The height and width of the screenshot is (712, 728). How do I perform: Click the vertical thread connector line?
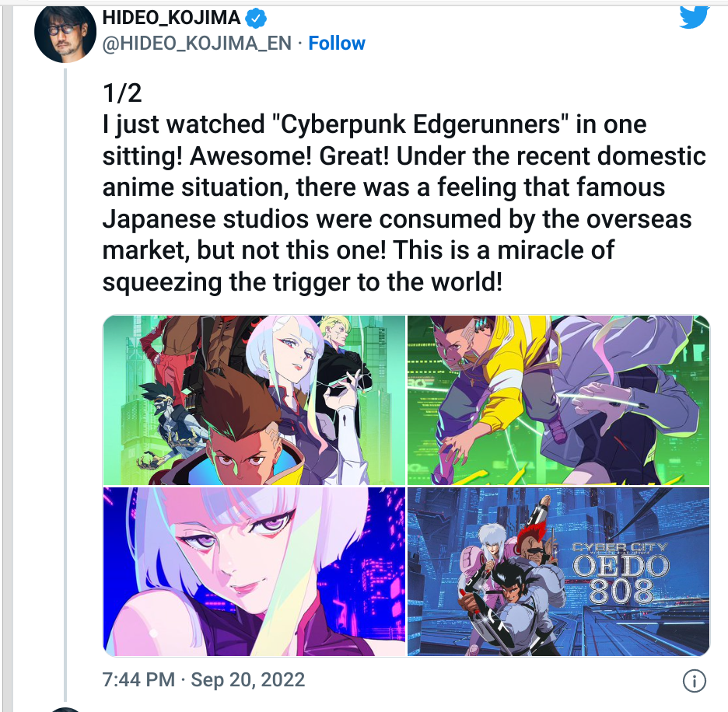coord(65,386)
